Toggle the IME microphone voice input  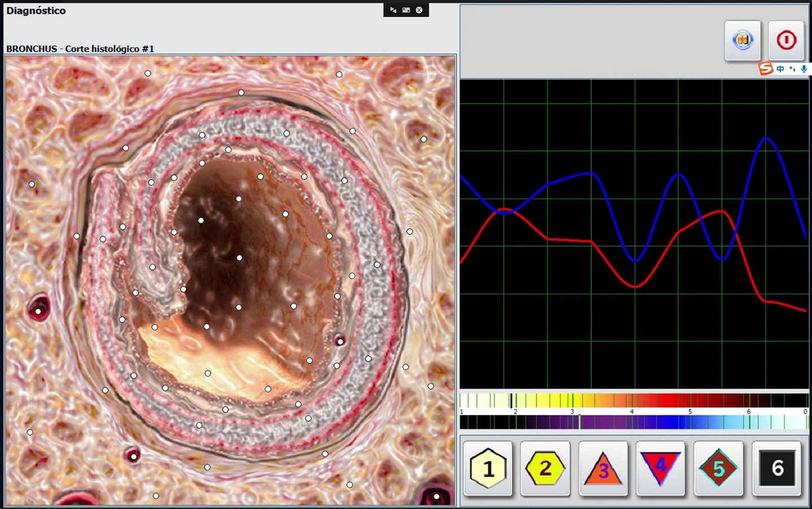[804, 69]
